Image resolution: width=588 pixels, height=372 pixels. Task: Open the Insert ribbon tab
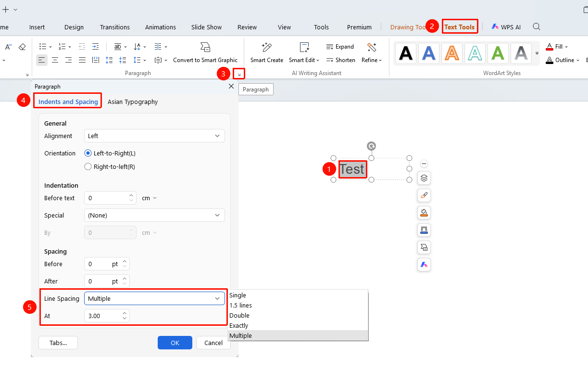pos(37,27)
